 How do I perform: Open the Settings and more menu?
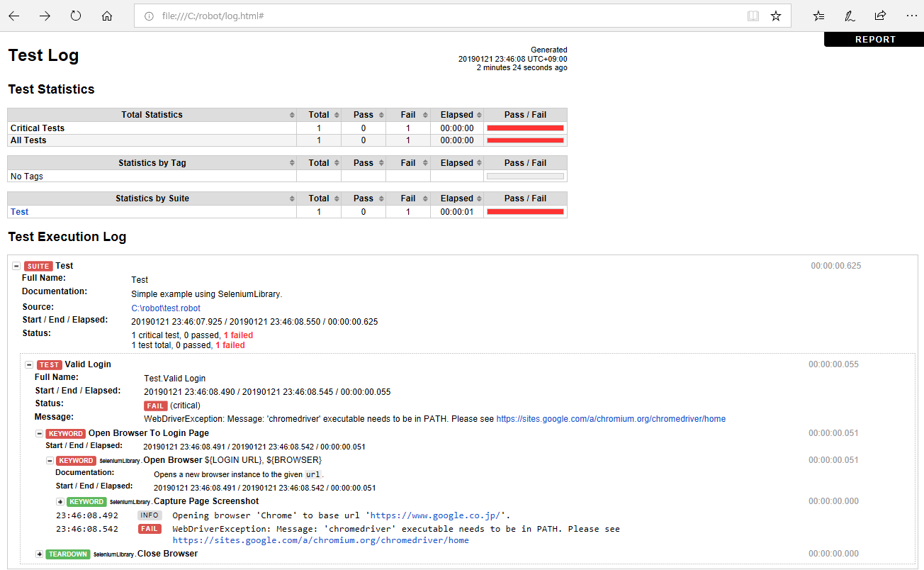tap(912, 16)
